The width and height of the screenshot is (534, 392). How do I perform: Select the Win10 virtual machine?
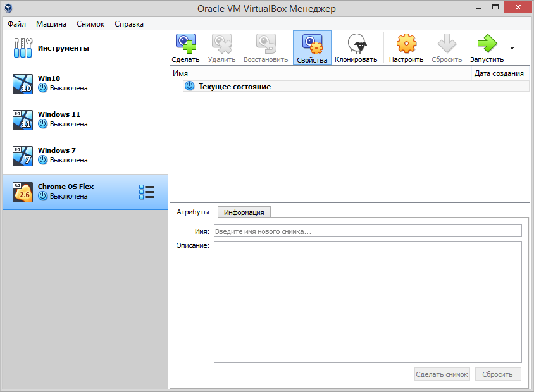pos(85,84)
